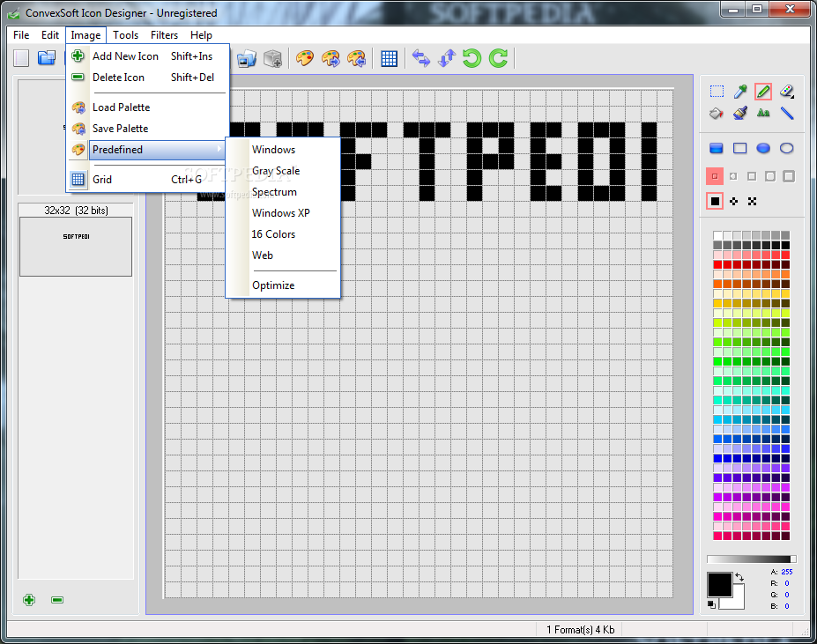Open the Edit menu
The height and width of the screenshot is (644, 817).
tap(50, 35)
